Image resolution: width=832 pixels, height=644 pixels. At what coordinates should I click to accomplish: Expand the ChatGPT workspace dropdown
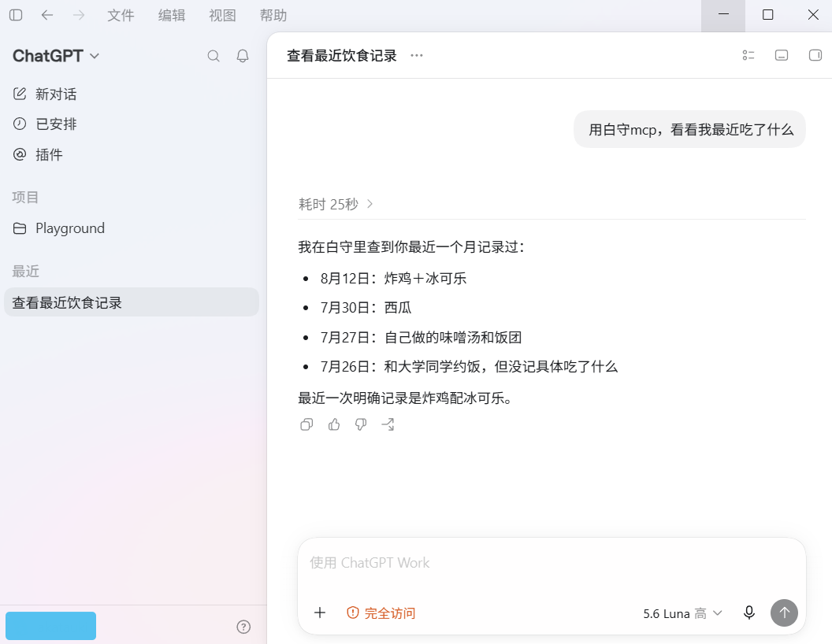coord(56,56)
